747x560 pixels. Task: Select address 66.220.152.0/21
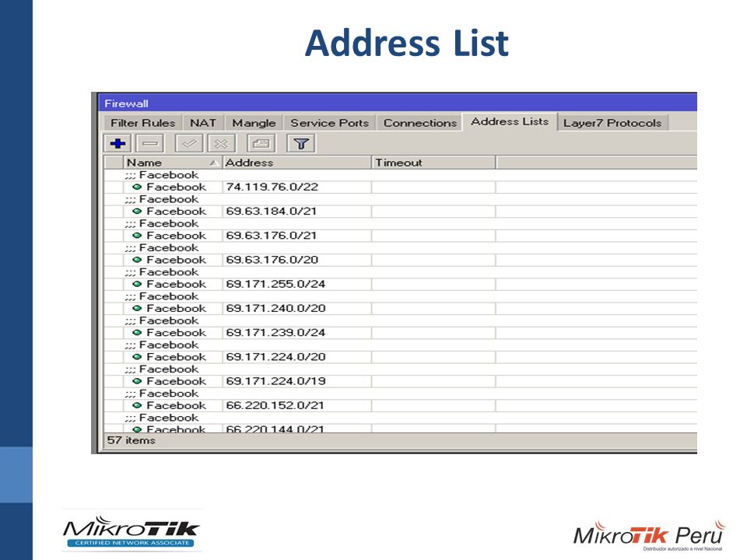(275, 406)
